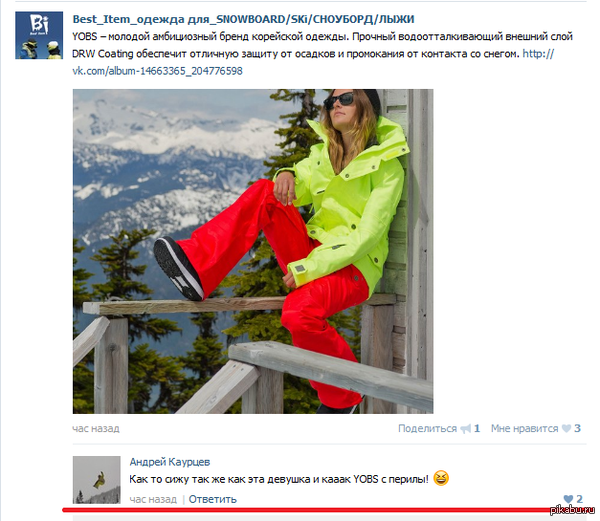Click the pikabu.ru watermark
The image size is (600, 521).
572,510
